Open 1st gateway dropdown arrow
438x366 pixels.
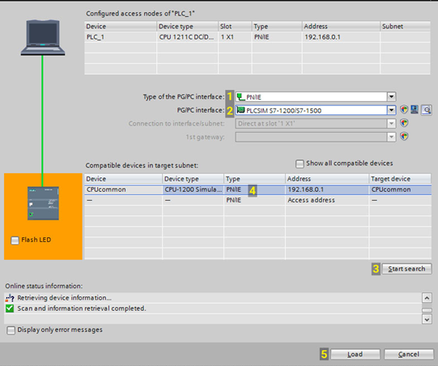point(391,137)
